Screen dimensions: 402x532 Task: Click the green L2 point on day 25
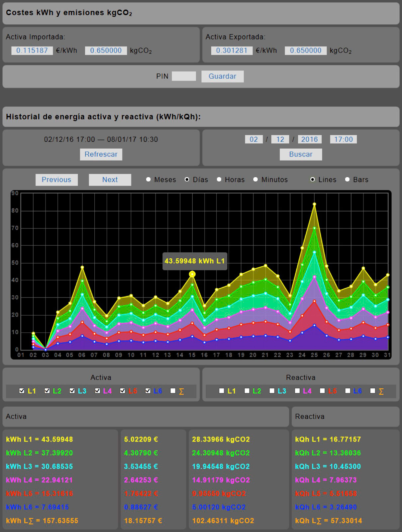(314, 228)
